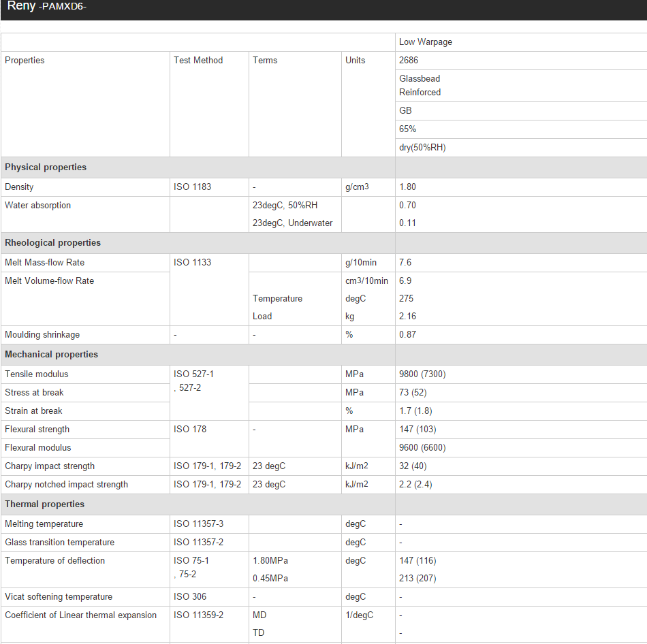Click the ISO 1183 test method cell
Viewport: 647px width, 644px height.
[x=192, y=187]
